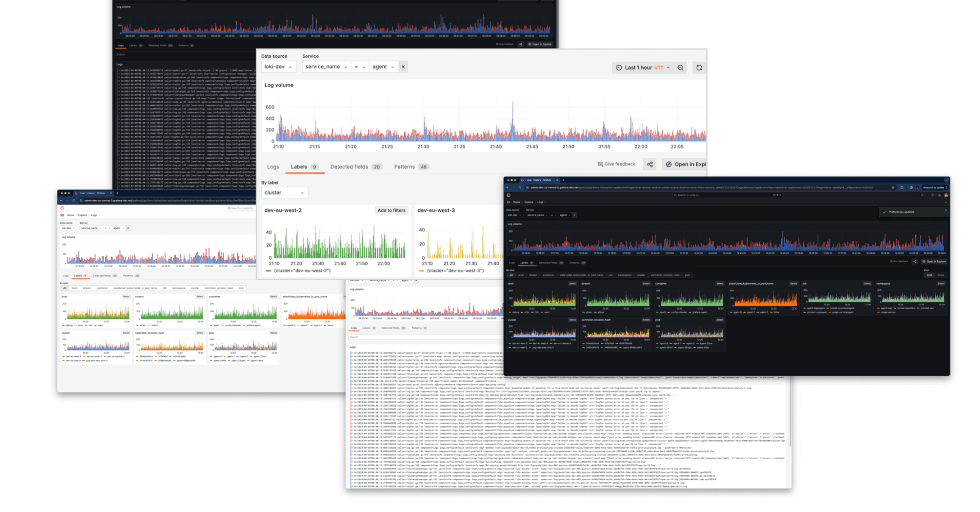This screenshot has width=980, height=512.
Task: Remove the agent service filter with the X
Action: click(403, 67)
